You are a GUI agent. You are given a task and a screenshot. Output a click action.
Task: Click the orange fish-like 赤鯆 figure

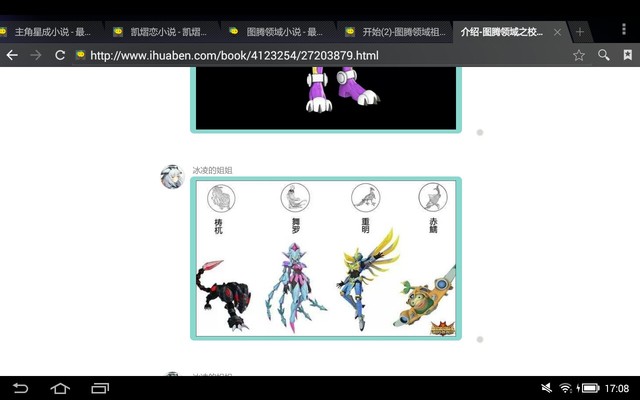[x=424, y=298]
